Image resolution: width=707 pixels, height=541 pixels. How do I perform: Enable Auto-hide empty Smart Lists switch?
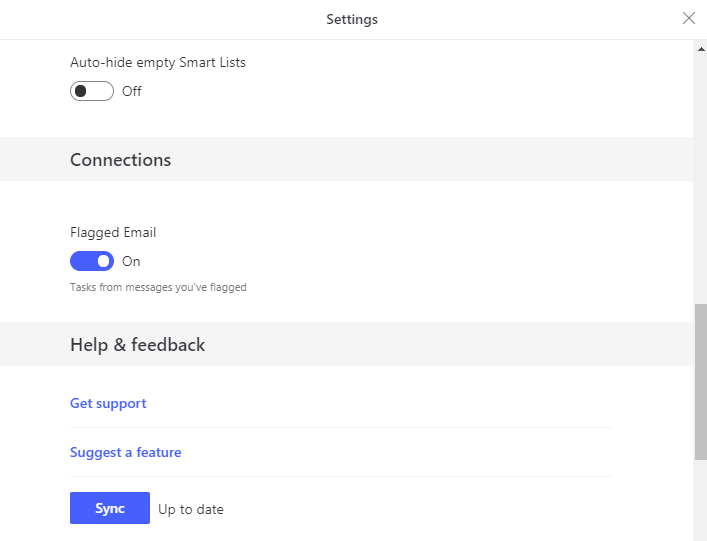(92, 91)
